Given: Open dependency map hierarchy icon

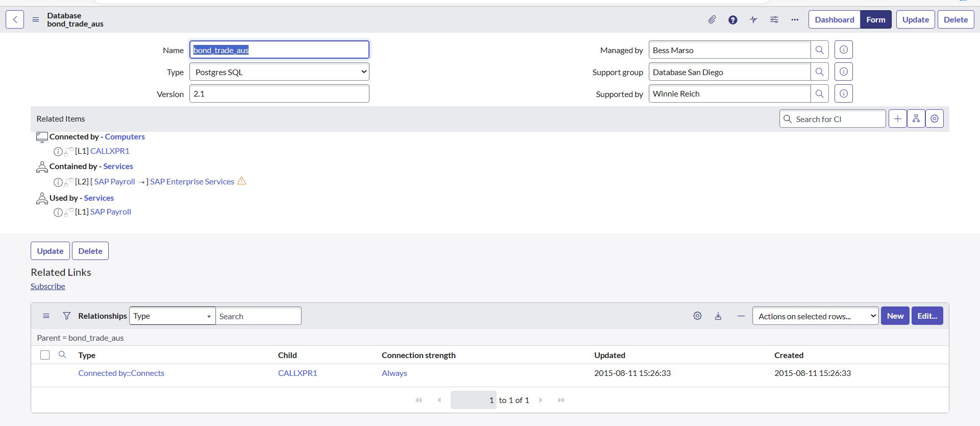Looking at the screenshot, I should tap(916, 119).
